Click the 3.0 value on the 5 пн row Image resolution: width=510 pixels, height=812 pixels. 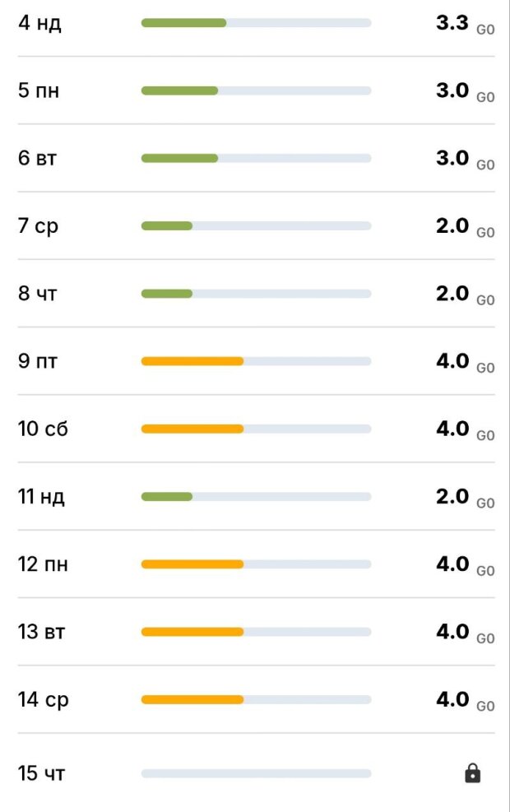click(x=452, y=90)
